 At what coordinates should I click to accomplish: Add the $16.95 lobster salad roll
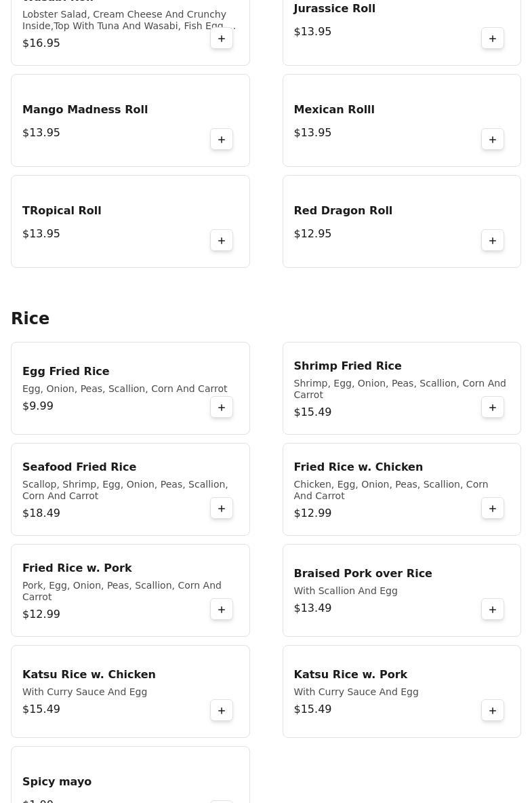(x=222, y=39)
